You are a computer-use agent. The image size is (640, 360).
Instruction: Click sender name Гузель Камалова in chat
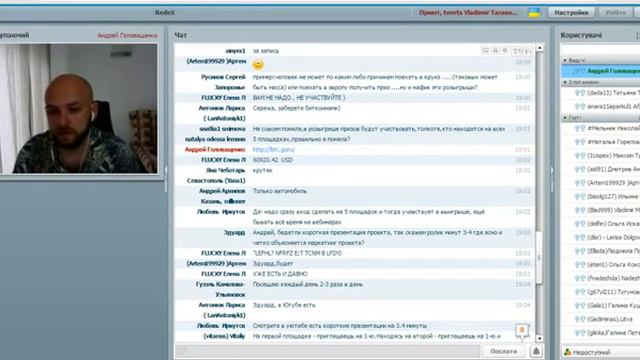coord(220,284)
